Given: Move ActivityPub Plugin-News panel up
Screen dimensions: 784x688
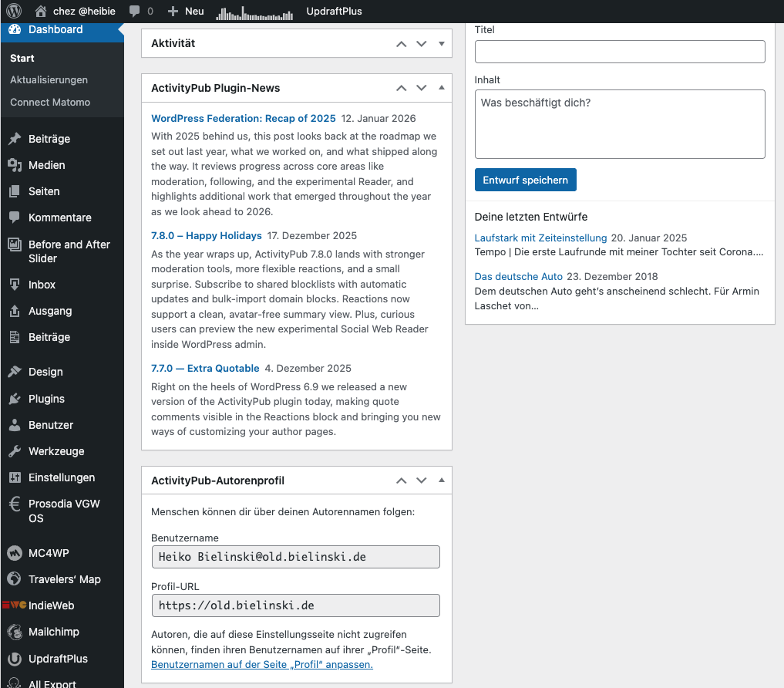Looking at the screenshot, I should click(x=401, y=88).
